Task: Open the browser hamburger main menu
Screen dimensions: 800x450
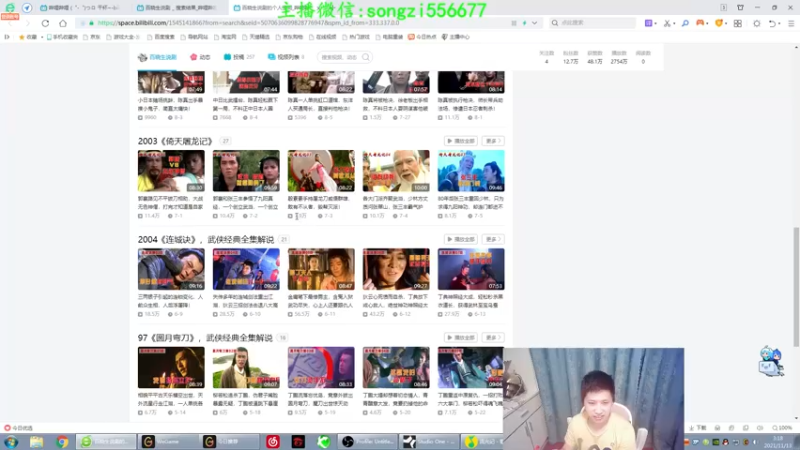Action: pyautogui.click(x=791, y=23)
